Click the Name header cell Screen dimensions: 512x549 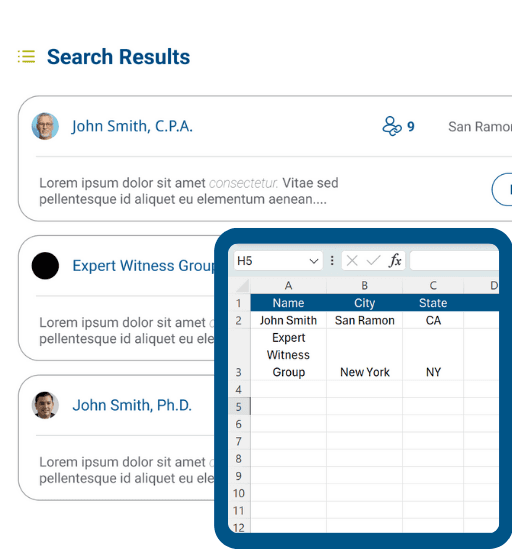288,303
